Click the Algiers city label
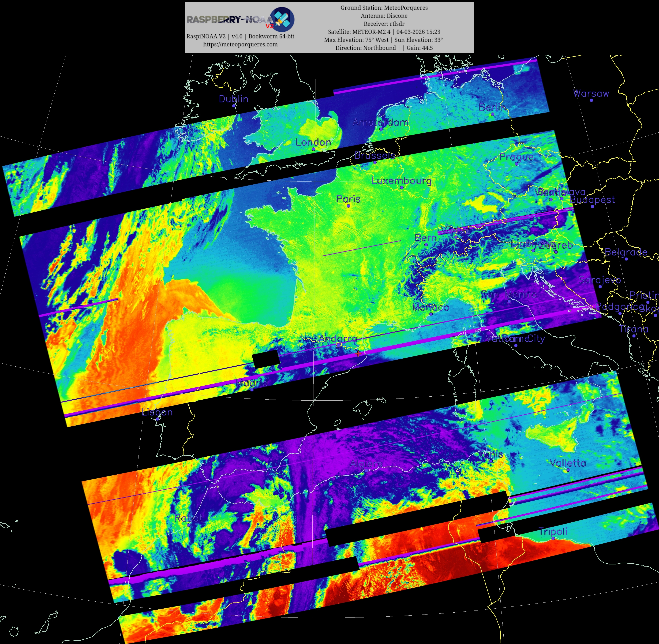Image resolution: width=659 pixels, height=644 pixels. pyautogui.click(x=366, y=464)
